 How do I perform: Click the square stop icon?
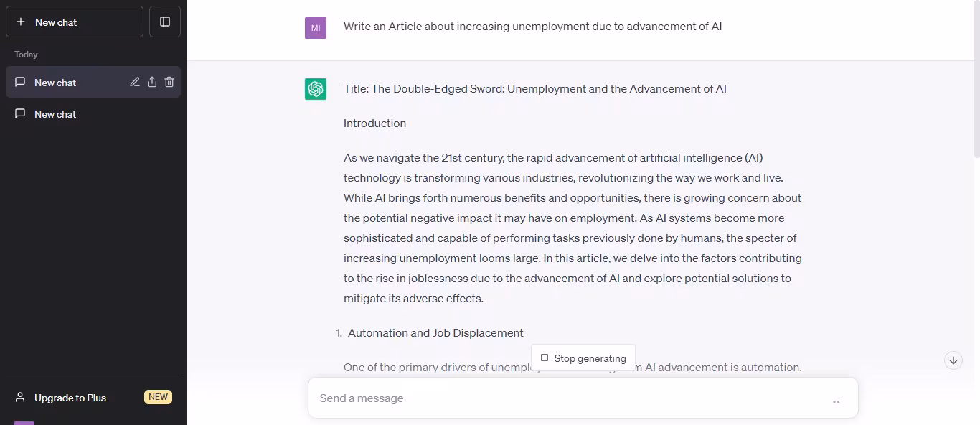pyautogui.click(x=545, y=358)
